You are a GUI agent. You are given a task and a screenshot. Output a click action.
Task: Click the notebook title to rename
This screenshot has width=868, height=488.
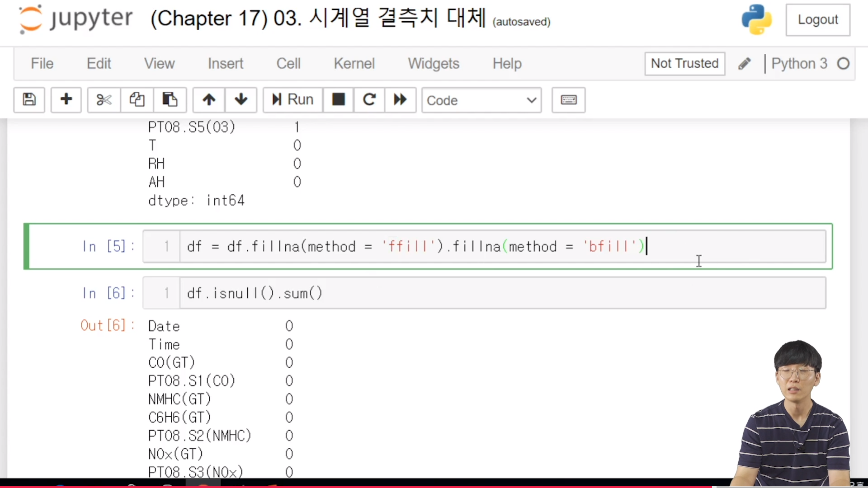pos(318,19)
